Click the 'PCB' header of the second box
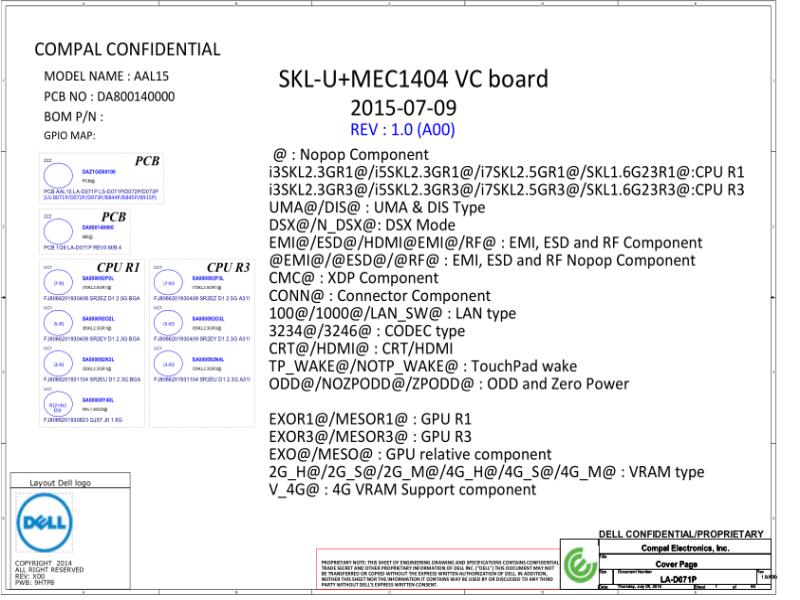Screen dimensions: 800x600 tap(113, 217)
